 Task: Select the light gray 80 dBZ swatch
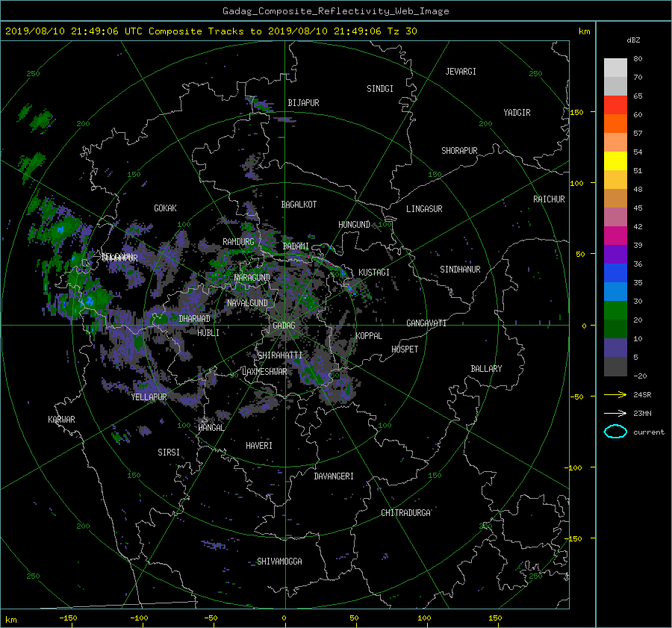point(615,67)
